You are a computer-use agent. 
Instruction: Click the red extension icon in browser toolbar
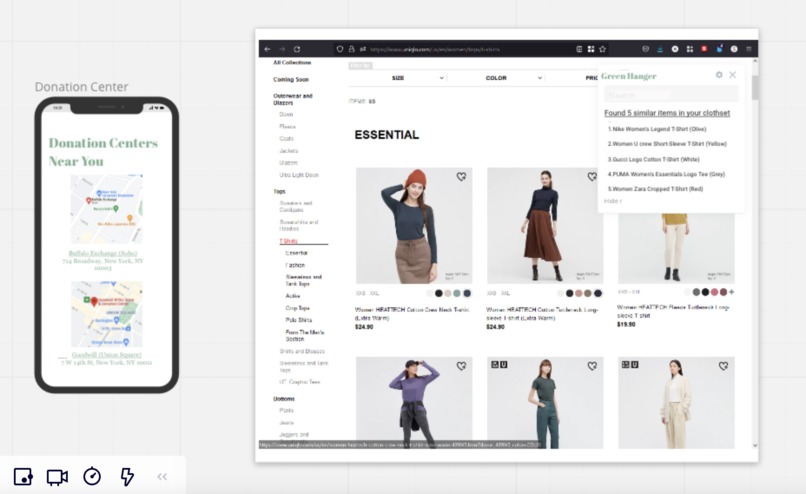tap(704, 49)
